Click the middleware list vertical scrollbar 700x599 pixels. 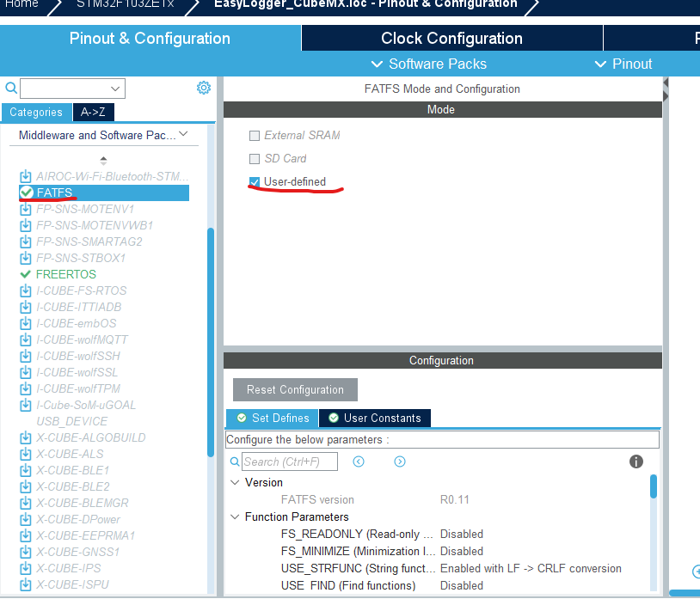211,342
